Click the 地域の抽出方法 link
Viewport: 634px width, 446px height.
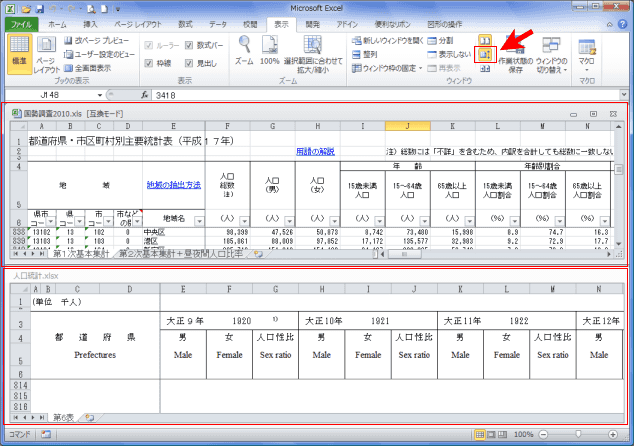click(172, 184)
